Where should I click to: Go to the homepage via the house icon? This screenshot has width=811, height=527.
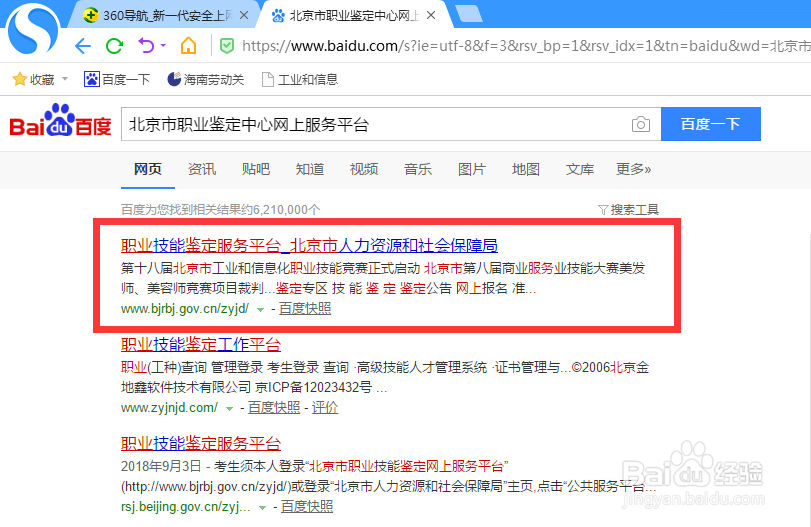tap(188, 46)
